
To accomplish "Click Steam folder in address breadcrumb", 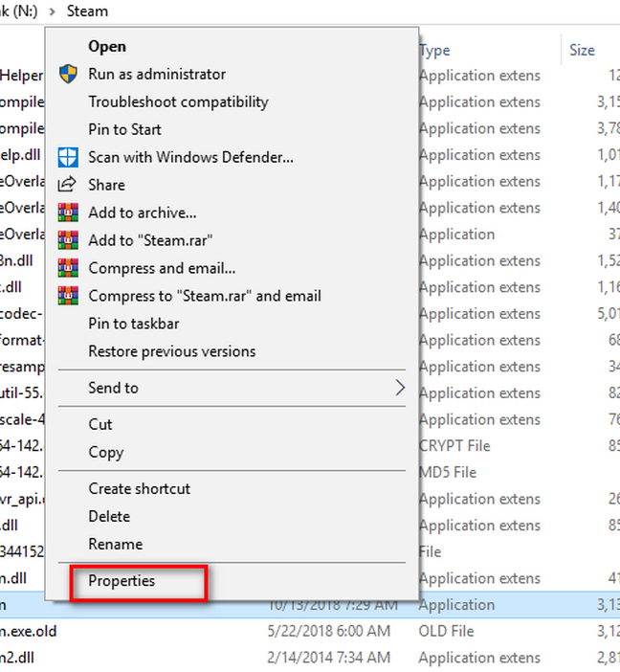I will pos(87,11).
